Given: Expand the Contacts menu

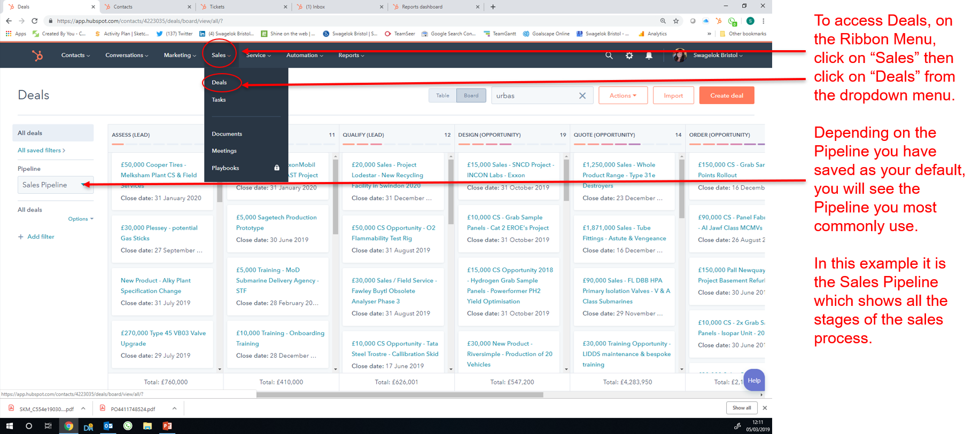Looking at the screenshot, I should (75, 56).
